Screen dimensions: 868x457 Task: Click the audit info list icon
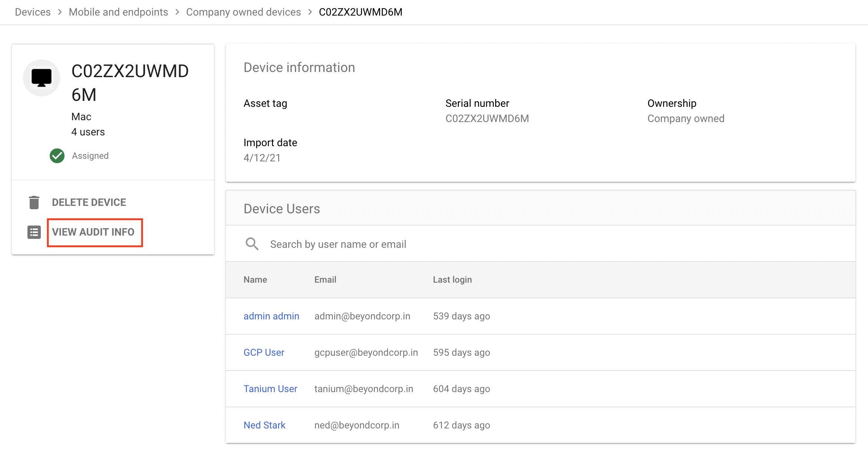34,232
